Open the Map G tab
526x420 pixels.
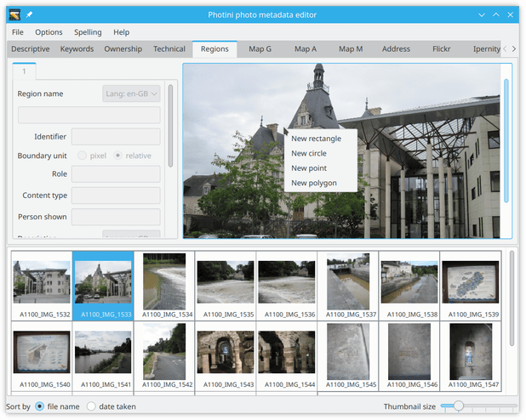pyautogui.click(x=260, y=49)
